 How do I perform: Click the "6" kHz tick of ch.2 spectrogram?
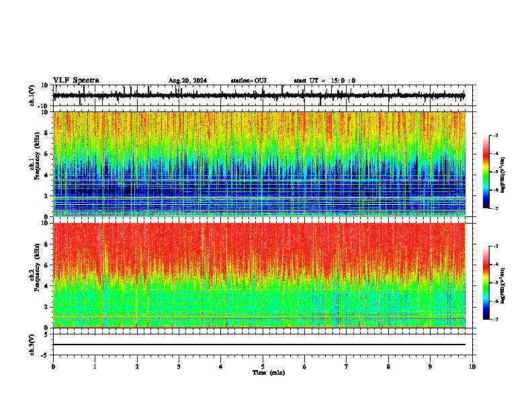(46, 265)
